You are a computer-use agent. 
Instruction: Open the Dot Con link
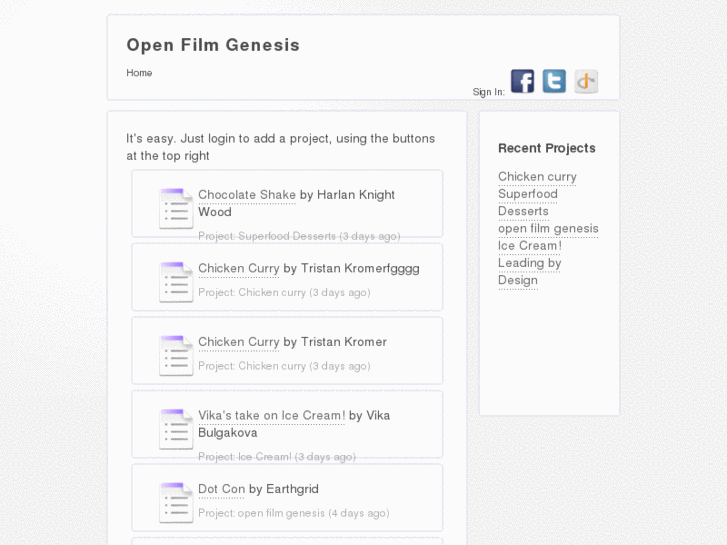[221, 489]
